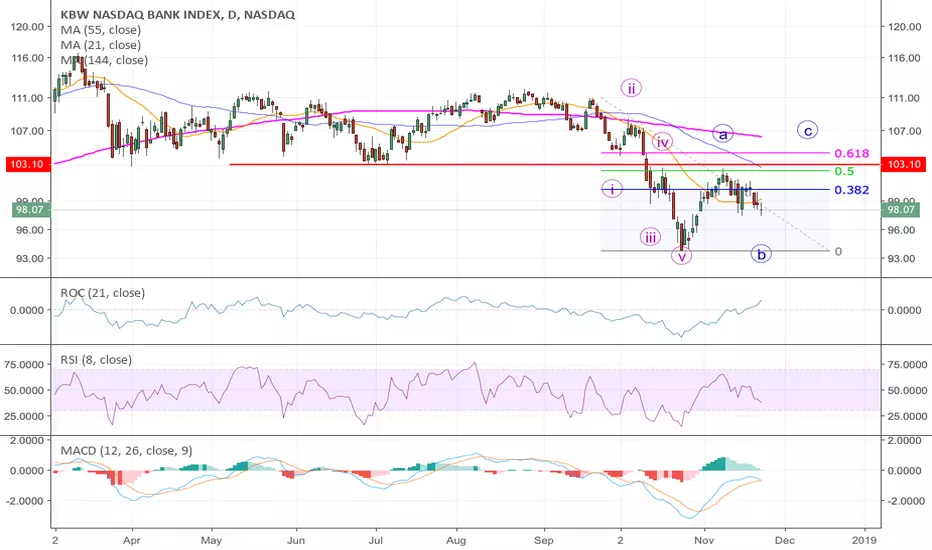Select the wave ii circle annotation

[631, 89]
